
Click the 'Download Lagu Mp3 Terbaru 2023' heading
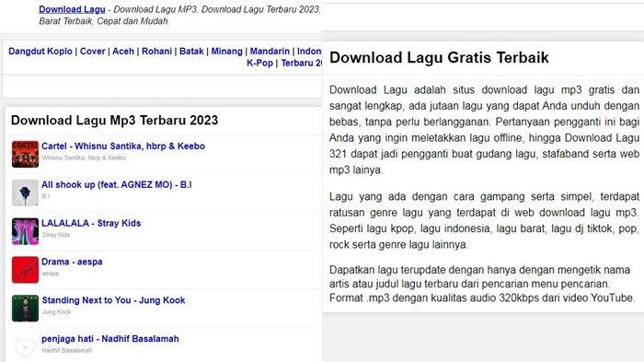[115, 120]
